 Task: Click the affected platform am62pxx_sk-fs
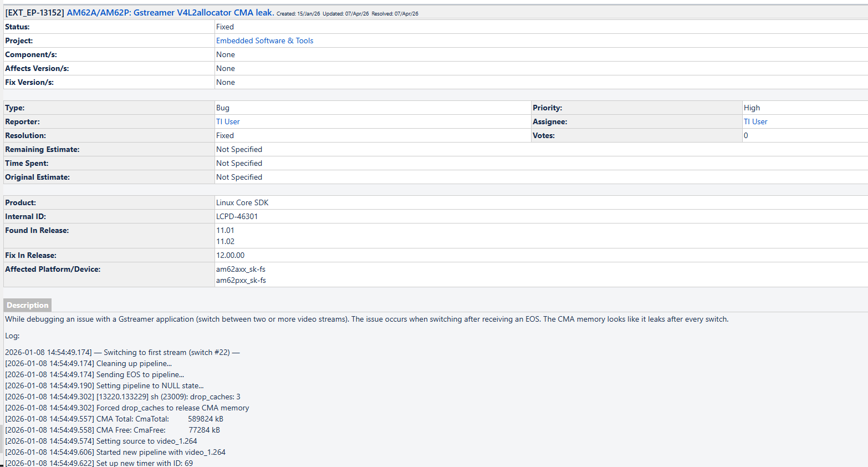[241, 280]
